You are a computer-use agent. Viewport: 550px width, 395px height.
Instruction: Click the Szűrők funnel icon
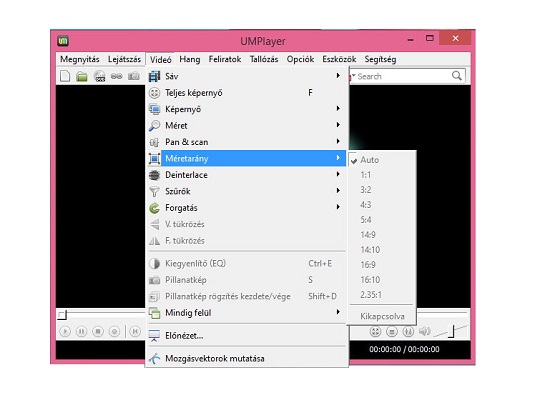tap(154, 192)
